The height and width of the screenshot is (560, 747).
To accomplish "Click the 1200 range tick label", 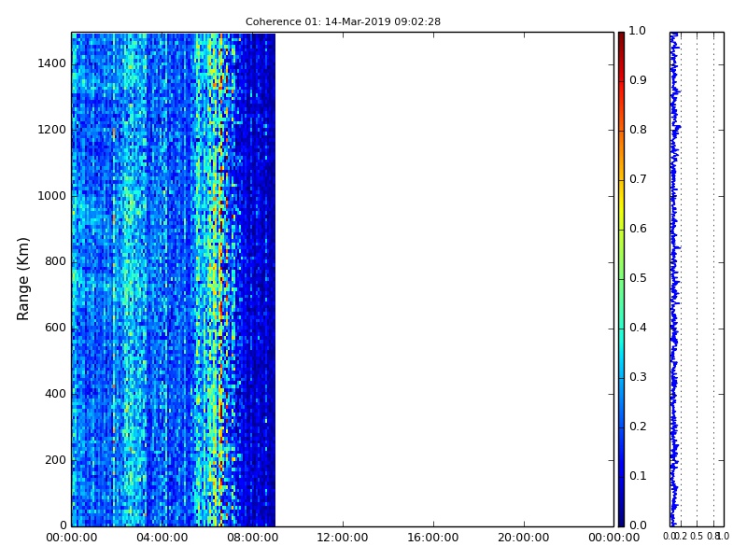I will click(x=52, y=130).
